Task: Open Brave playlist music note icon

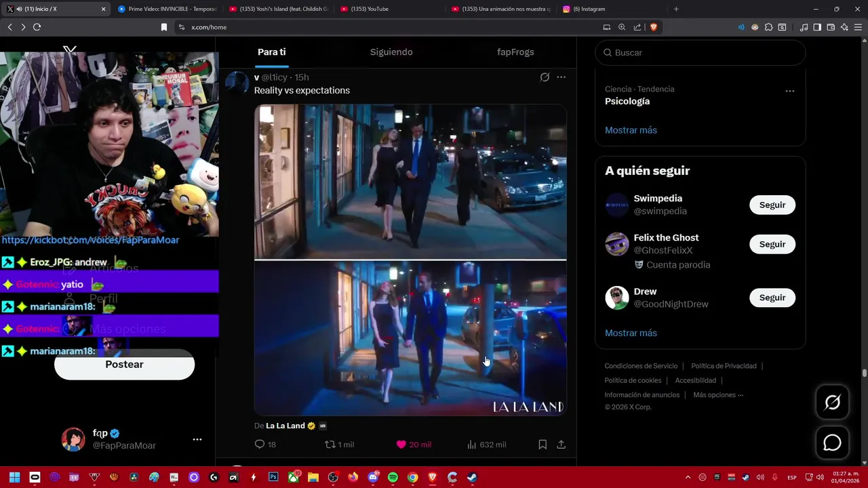Action: click(804, 27)
